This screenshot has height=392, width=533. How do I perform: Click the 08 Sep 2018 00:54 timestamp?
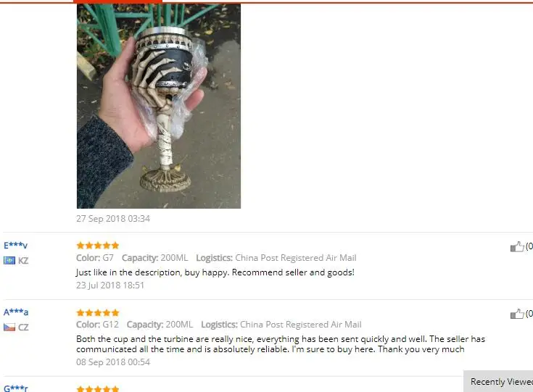coord(113,362)
